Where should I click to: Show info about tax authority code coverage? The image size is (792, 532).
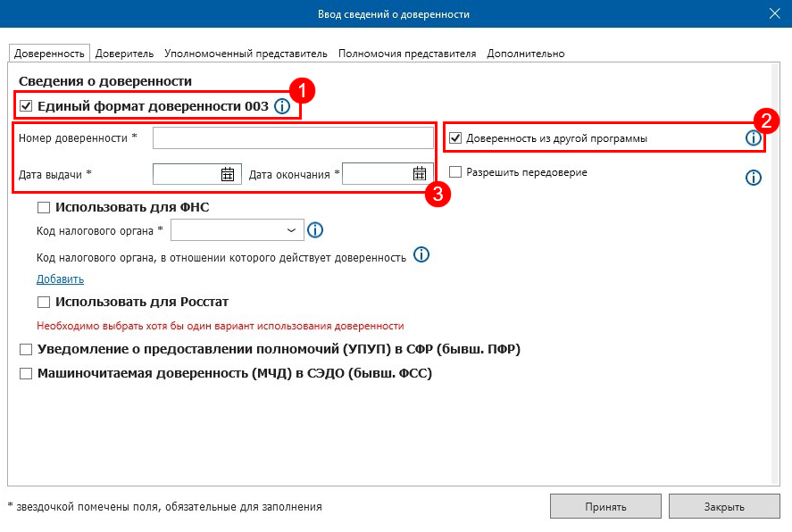tap(421, 255)
